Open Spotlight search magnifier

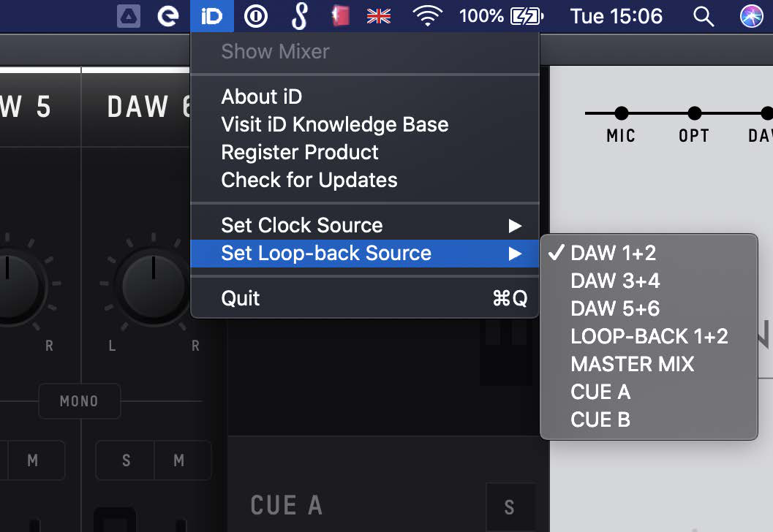point(704,16)
